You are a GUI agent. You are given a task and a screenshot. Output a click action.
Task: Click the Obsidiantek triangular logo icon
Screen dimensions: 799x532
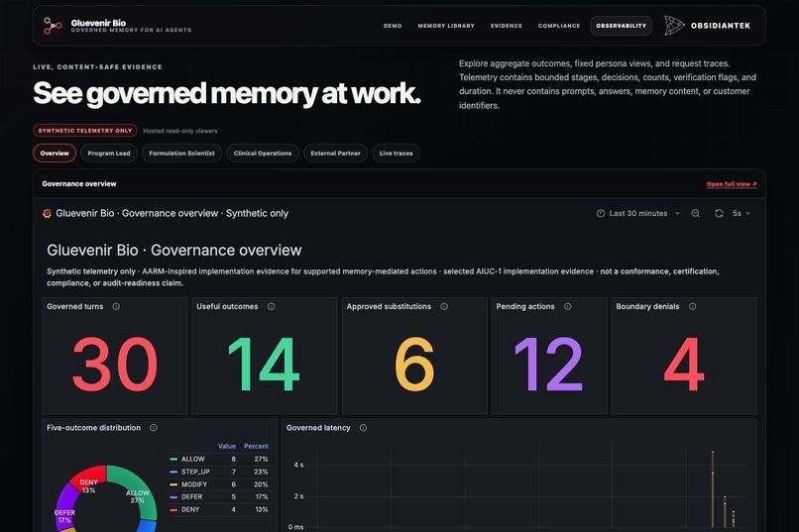pyautogui.click(x=674, y=26)
